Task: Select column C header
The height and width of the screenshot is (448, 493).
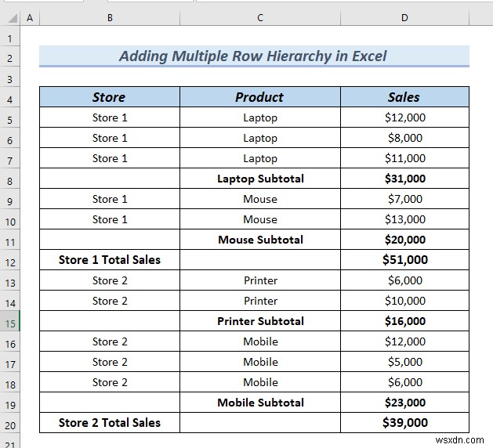Action: tap(260, 18)
